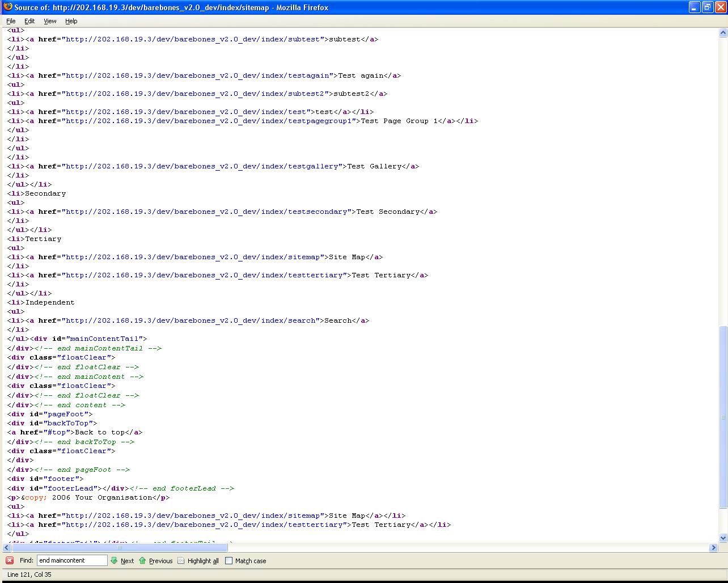Click the Previous up-arrow icon
The width and height of the screenshot is (728, 583).
[x=142, y=561]
